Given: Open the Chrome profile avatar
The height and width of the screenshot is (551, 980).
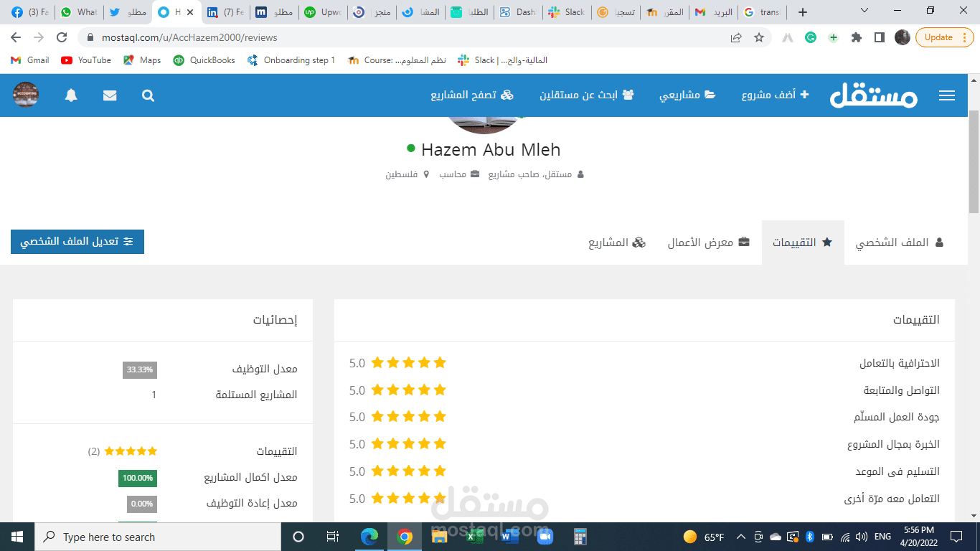Looking at the screenshot, I should coord(903,37).
